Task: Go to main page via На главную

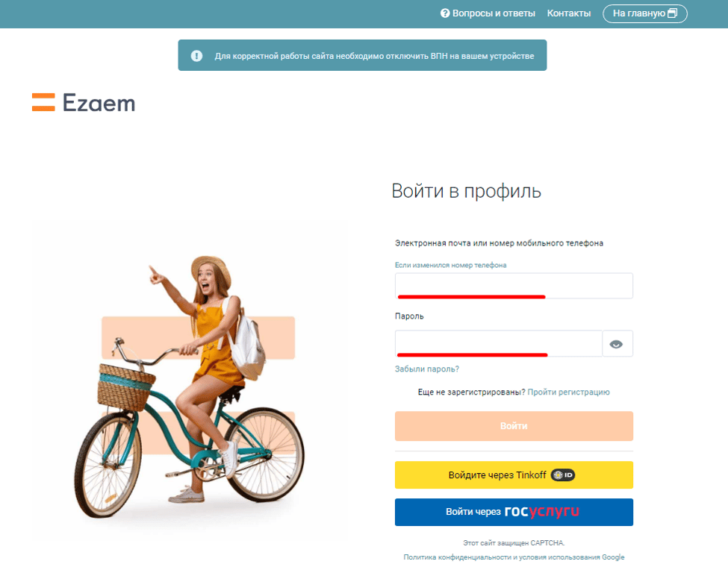Action: [645, 13]
